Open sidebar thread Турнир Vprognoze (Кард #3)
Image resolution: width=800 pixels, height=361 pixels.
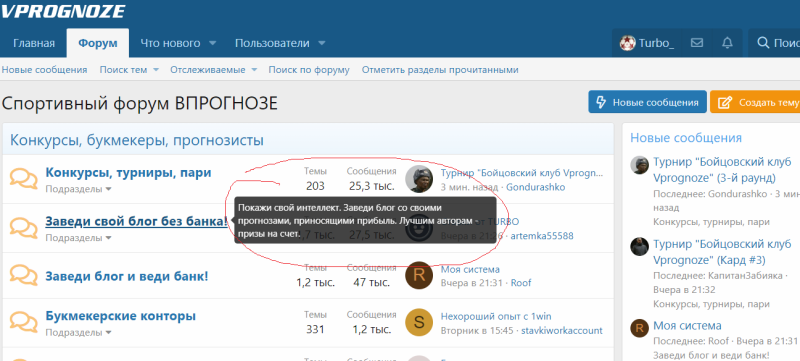coord(723,252)
